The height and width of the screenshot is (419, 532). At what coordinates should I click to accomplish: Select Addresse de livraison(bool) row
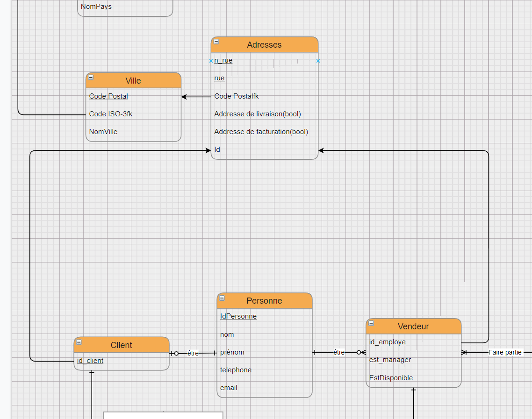tap(264, 114)
